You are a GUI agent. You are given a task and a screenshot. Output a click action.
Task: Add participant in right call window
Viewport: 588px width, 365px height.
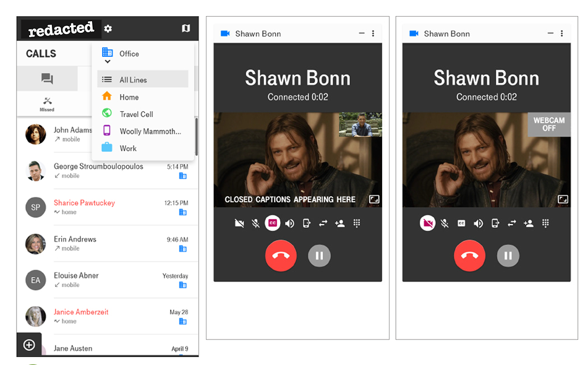(529, 223)
